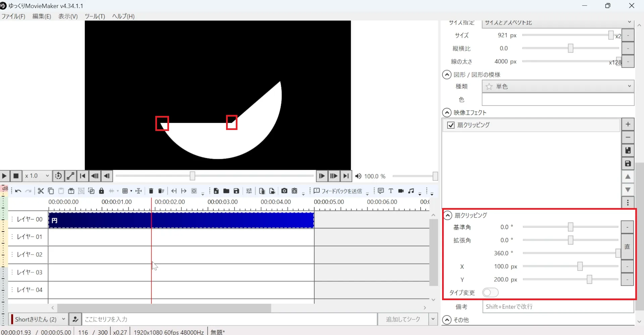Screen dimensions: 644x335
Task: Click the open folder icon
Action: point(226,191)
